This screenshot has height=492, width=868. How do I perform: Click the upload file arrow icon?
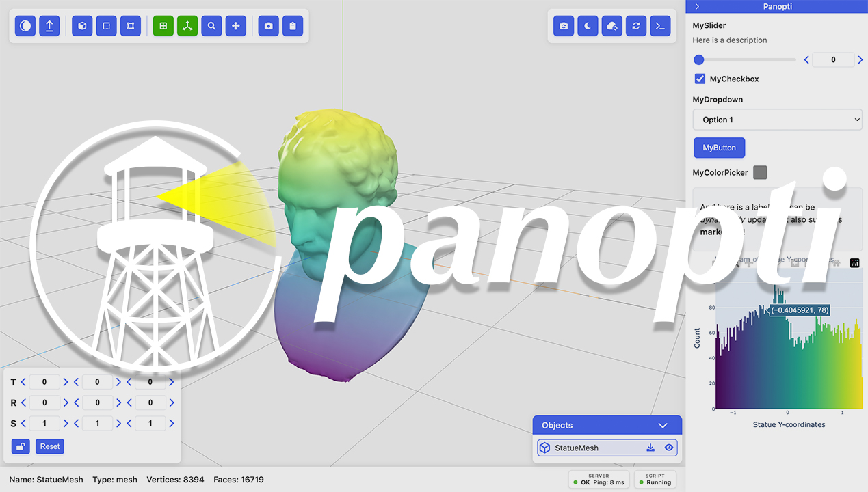click(49, 26)
